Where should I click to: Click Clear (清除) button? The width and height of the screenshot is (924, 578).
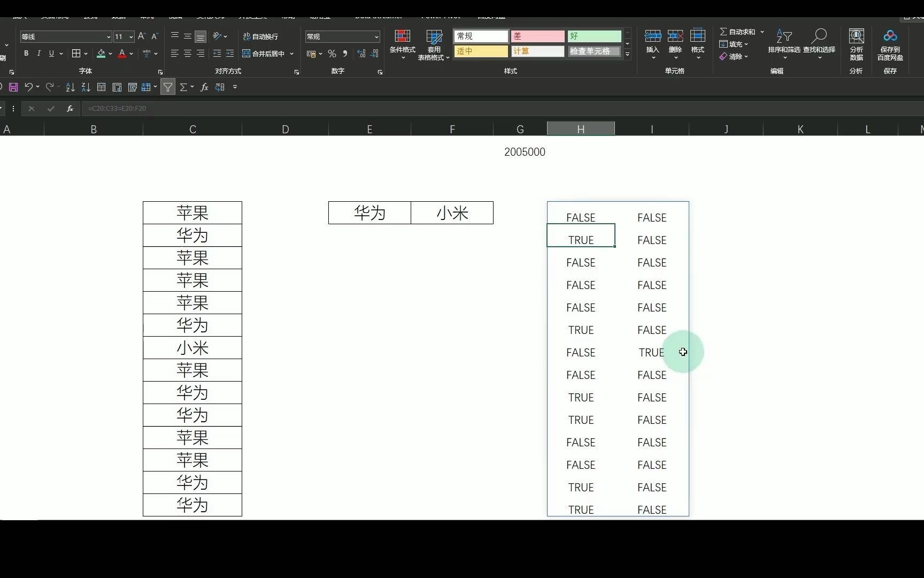(734, 57)
